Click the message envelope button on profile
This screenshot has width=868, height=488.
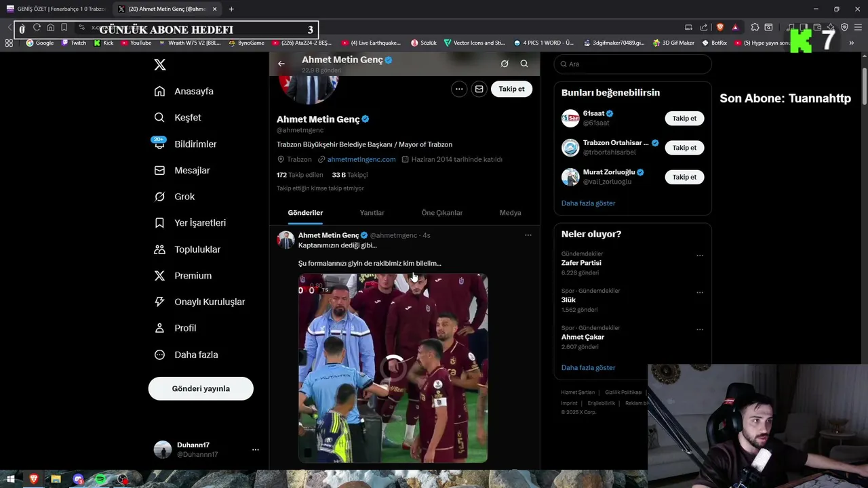pos(479,89)
